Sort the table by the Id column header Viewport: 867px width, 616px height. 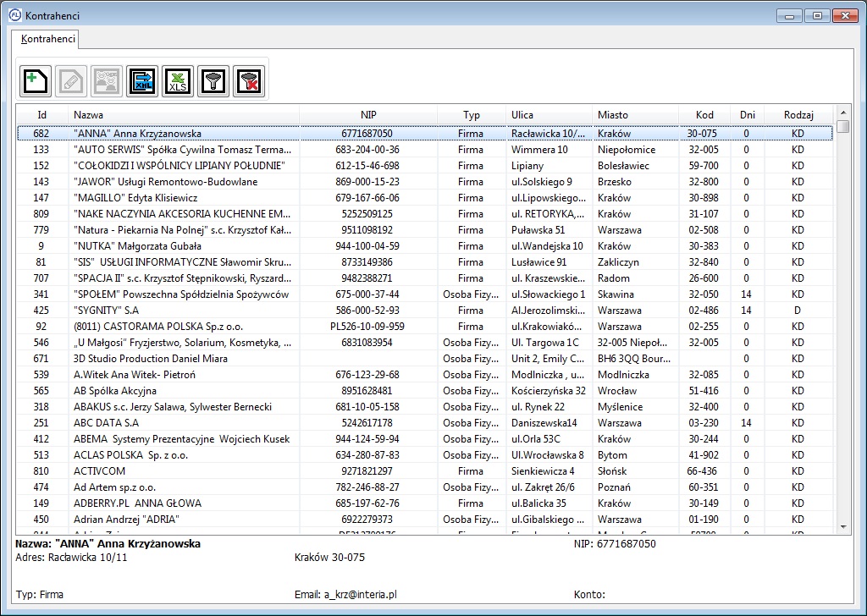[42, 115]
